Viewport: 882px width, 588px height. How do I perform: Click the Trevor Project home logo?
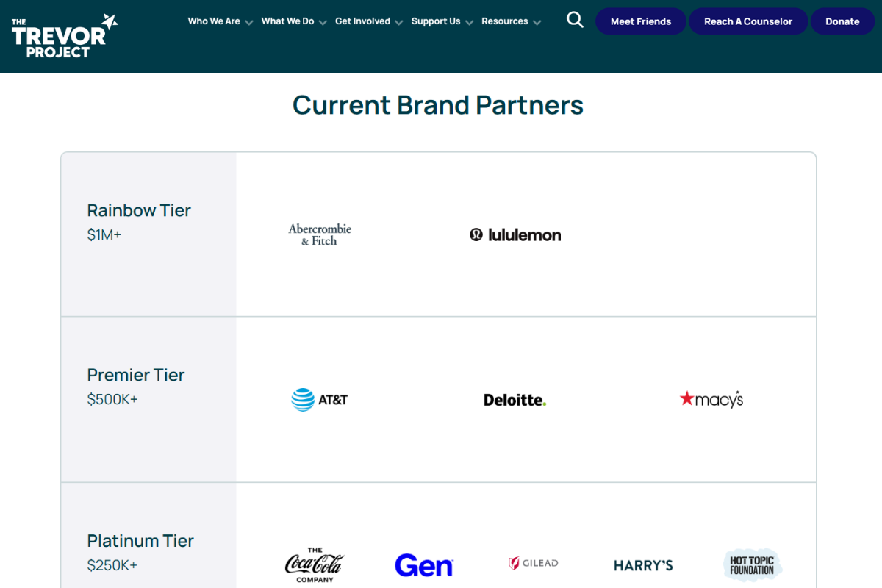tap(63, 35)
